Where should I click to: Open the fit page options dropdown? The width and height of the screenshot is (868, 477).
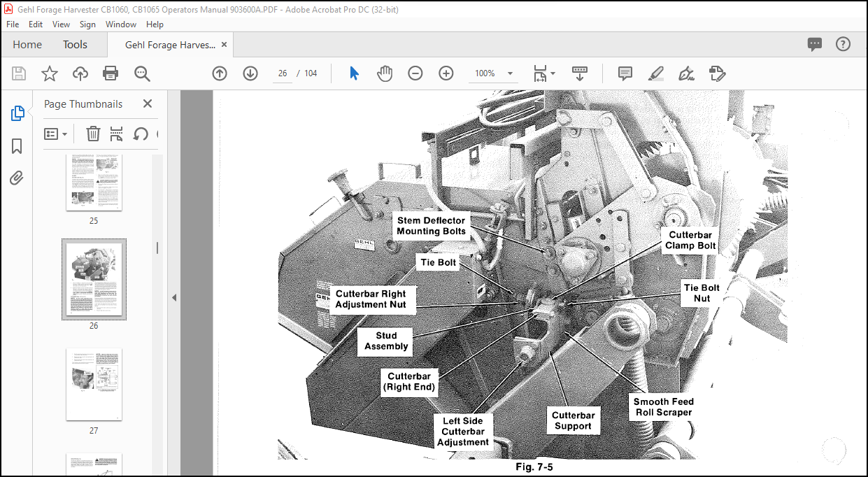[x=543, y=73]
